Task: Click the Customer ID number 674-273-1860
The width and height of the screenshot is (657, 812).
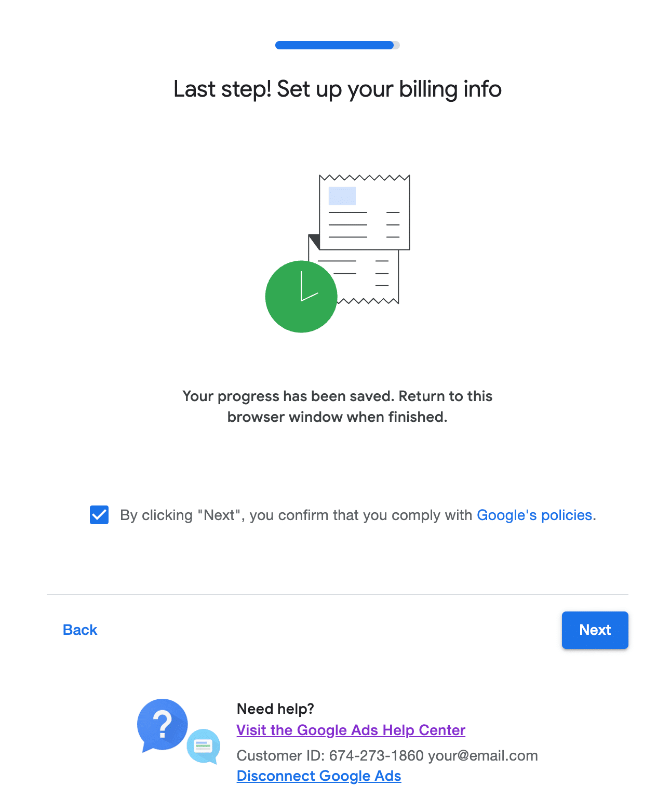Action: [376, 755]
